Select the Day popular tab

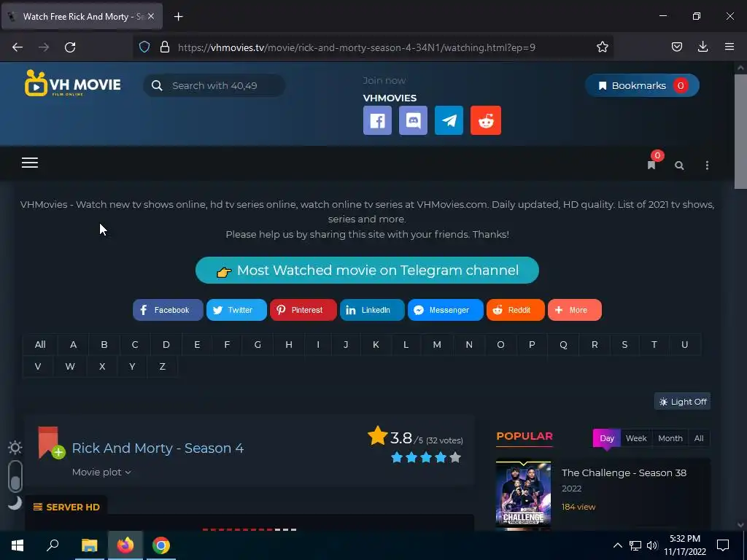click(606, 438)
